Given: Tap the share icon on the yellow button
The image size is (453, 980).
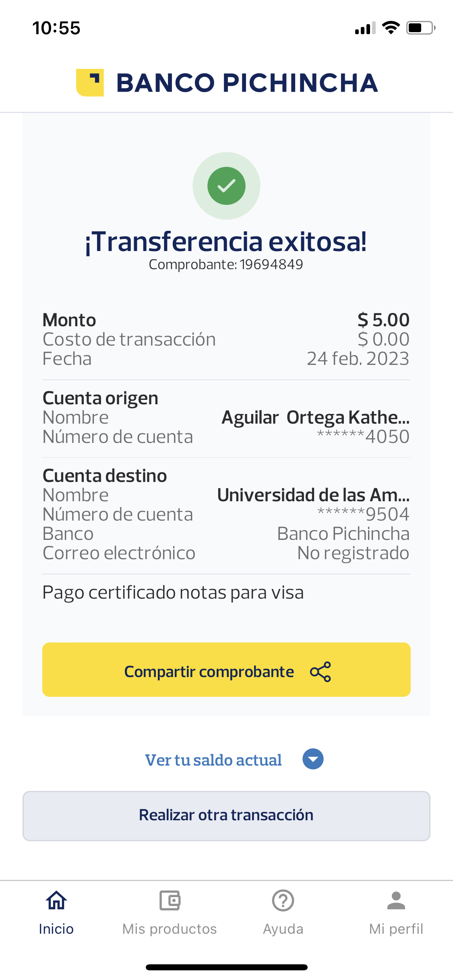Looking at the screenshot, I should click(321, 671).
